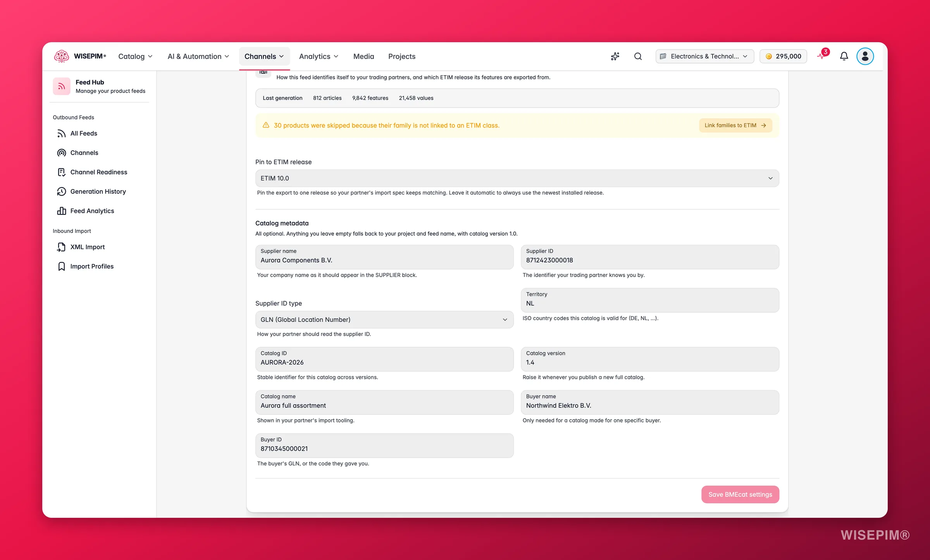Focus the Catalog ID field
The height and width of the screenshot is (560, 930).
point(384,359)
